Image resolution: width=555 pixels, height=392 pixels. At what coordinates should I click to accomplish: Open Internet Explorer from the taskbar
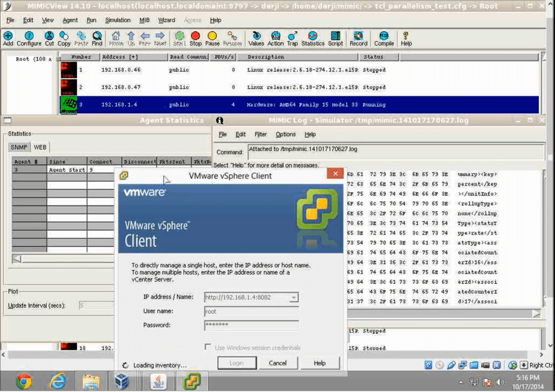[x=57, y=381]
